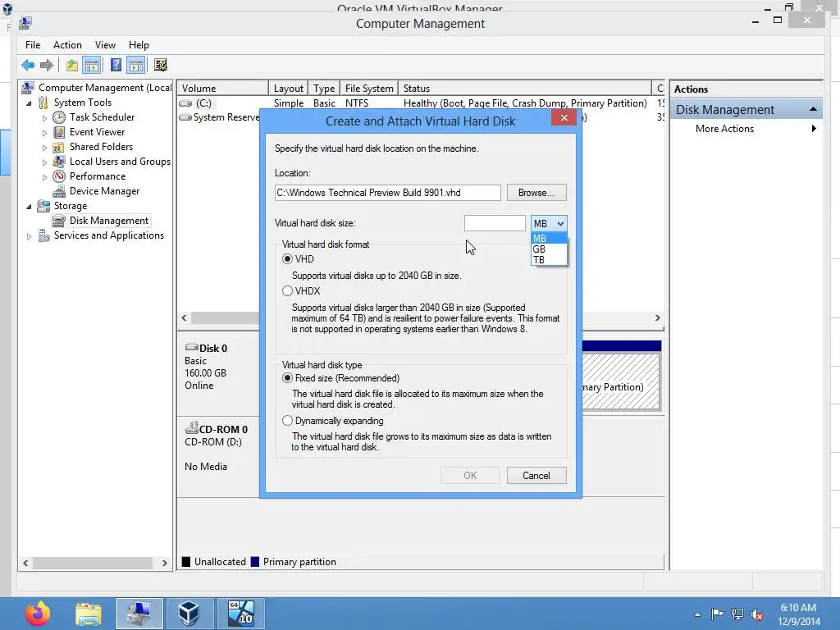
Task: Click the Device Manager icon
Action: click(59, 191)
